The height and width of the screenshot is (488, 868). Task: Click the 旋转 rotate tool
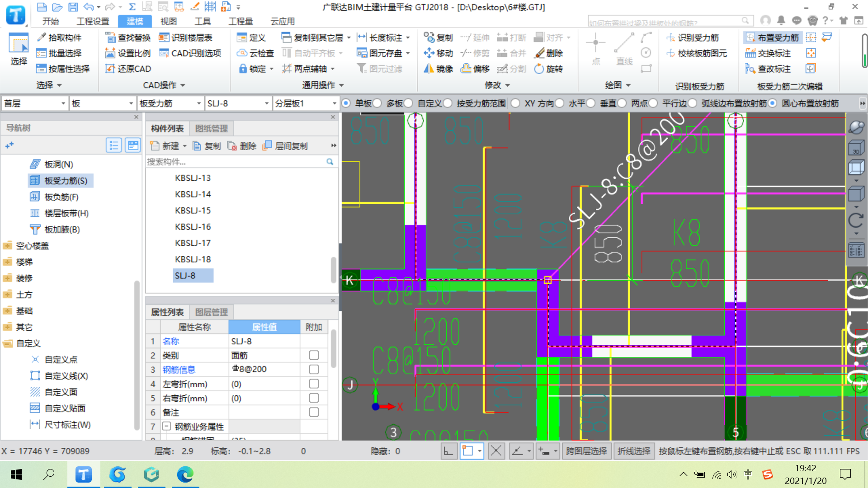(548, 69)
